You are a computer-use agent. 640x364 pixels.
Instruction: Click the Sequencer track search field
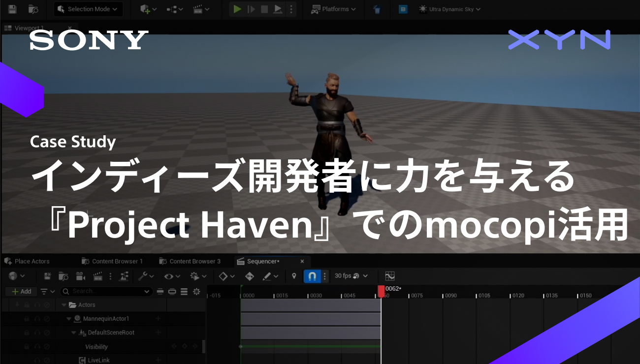pos(105,292)
